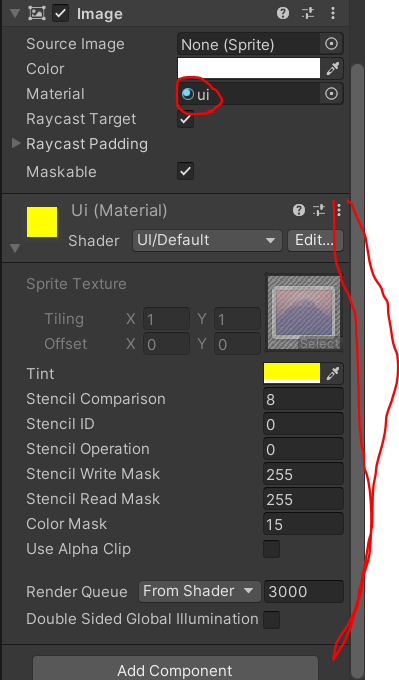
Task: Disable the Image component checkbox
Action: pos(60,13)
